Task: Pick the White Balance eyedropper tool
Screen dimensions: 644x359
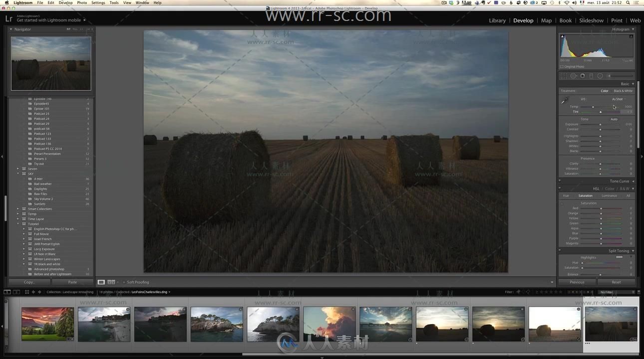Action: [x=565, y=101]
